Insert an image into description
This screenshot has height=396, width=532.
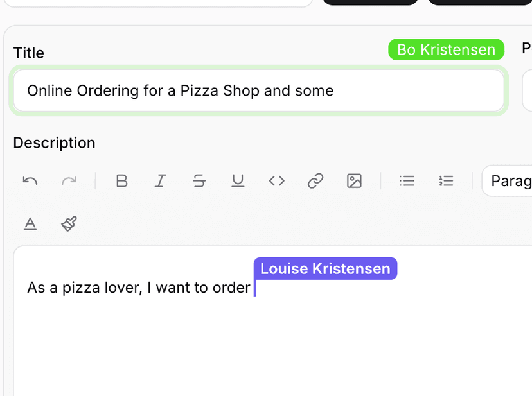coord(354,181)
